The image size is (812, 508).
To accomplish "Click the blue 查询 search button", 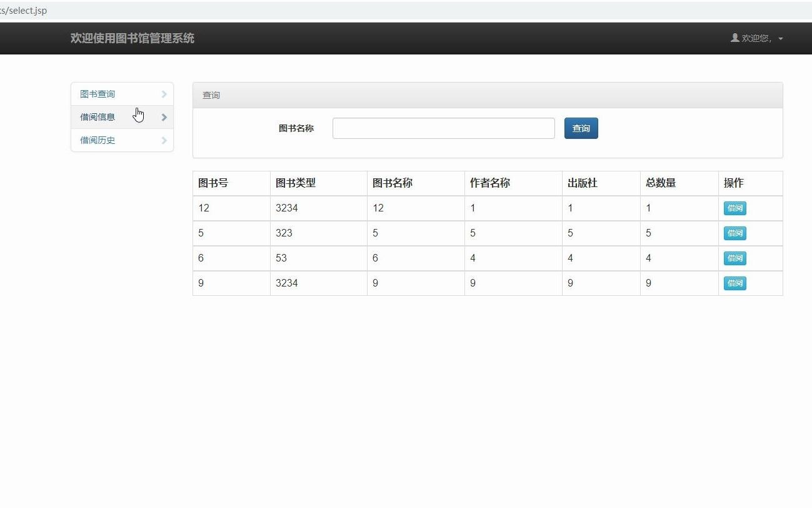I will tap(581, 128).
